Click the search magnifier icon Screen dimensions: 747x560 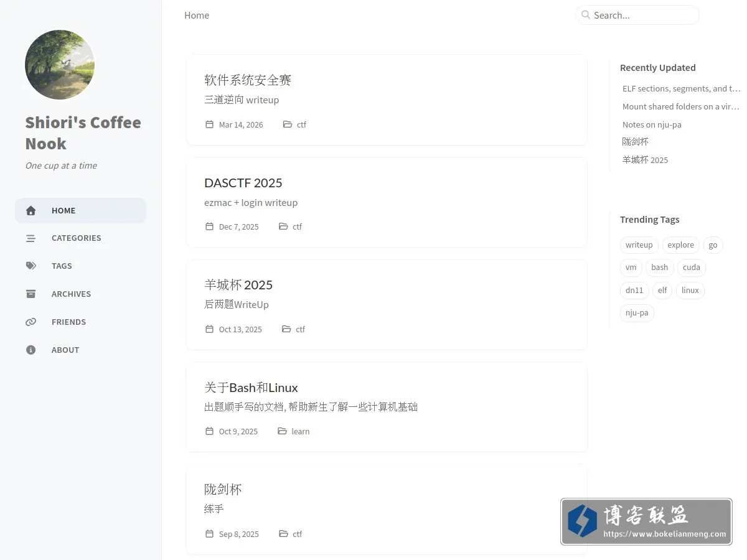[586, 15]
